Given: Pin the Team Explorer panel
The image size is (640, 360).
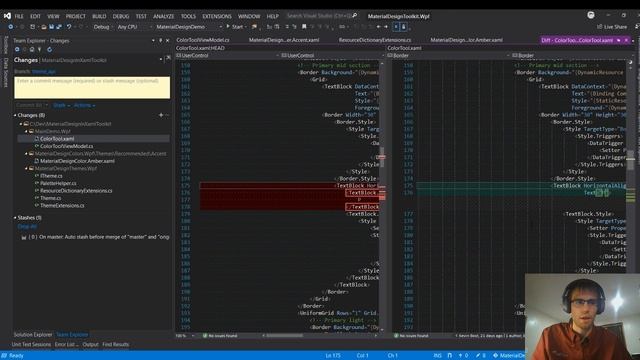Looking at the screenshot, I should click(160, 41).
